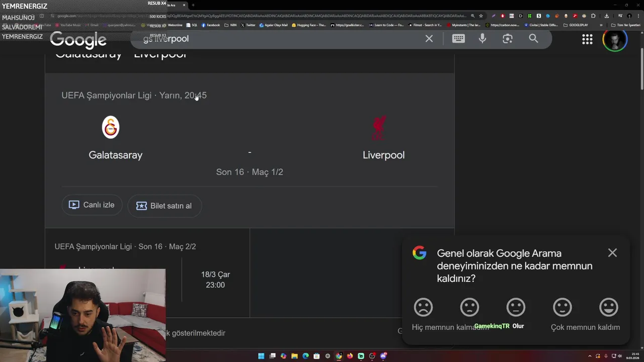Viewport: 644px width, 362px height.
Task: Open the SQL bookmark
Action: [192, 25]
